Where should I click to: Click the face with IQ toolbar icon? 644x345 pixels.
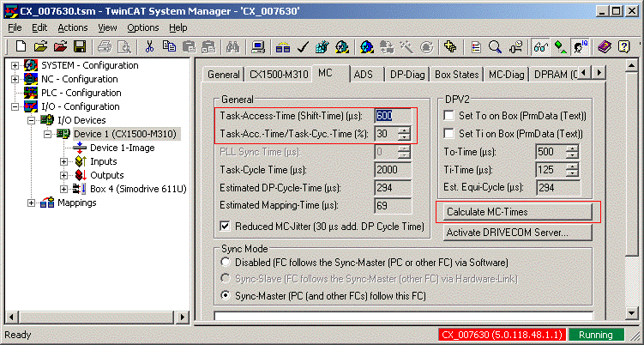[581, 46]
